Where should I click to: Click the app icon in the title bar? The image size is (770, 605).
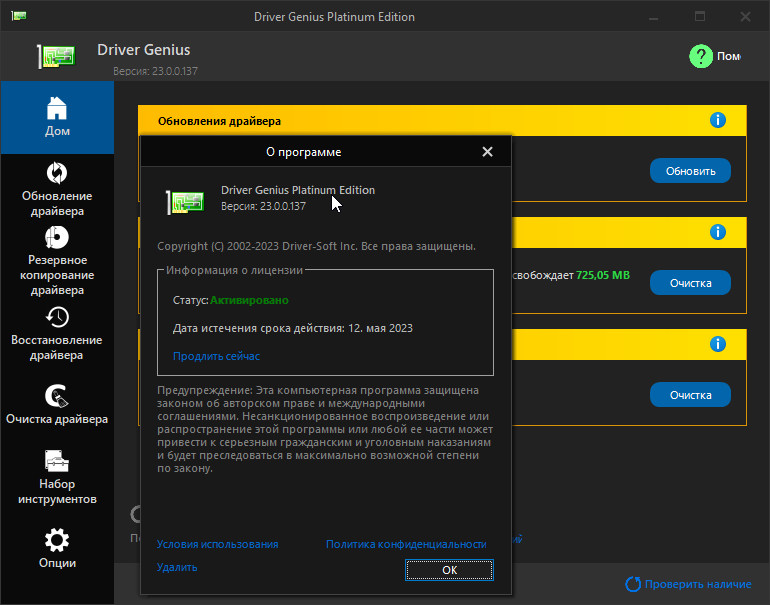(19, 16)
